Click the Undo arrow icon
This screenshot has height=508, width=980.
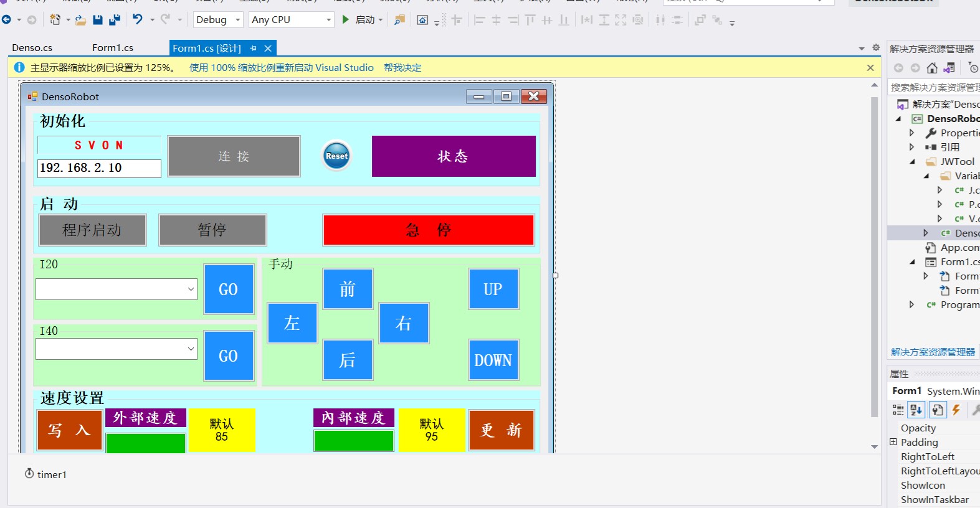pyautogui.click(x=138, y=19)
